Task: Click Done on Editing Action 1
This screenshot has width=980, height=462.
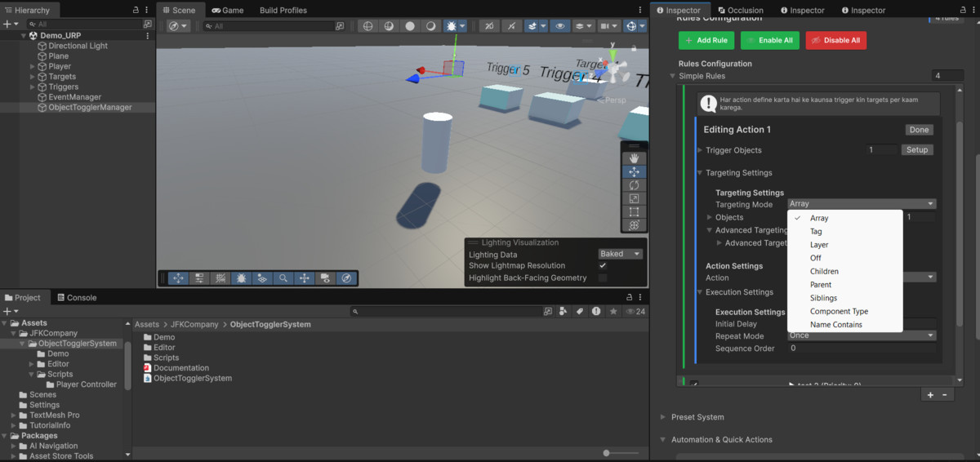Action: [919, 130]
